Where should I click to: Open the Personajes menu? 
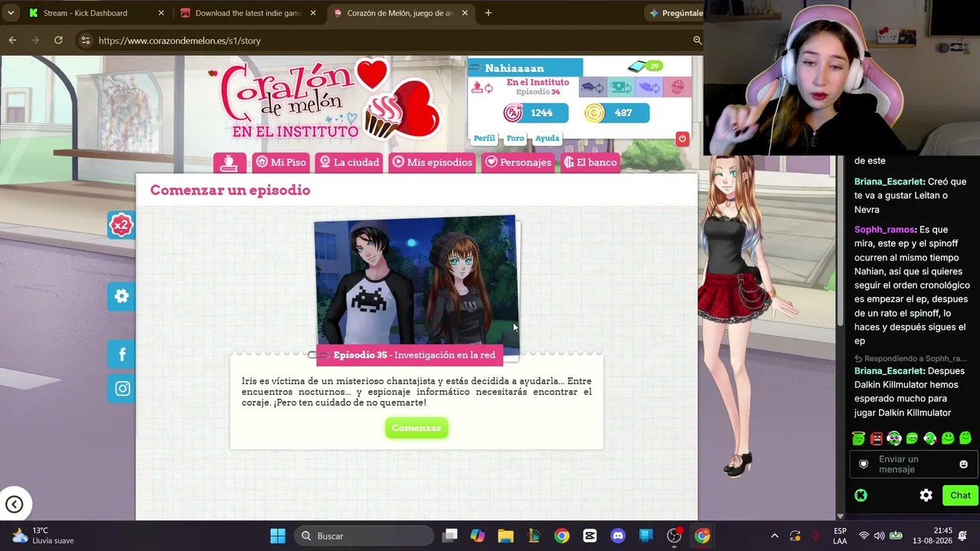518,162
